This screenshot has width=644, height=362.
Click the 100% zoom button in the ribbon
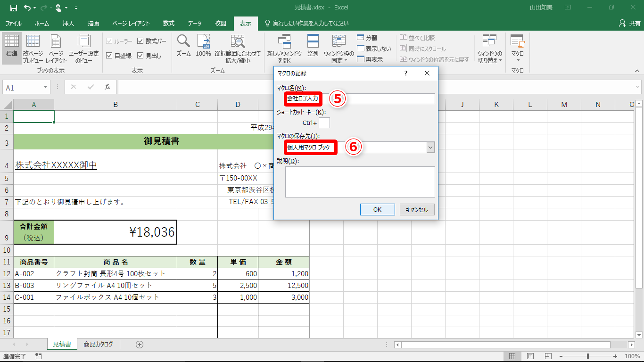pyautogui.click(x=203, y=46)
